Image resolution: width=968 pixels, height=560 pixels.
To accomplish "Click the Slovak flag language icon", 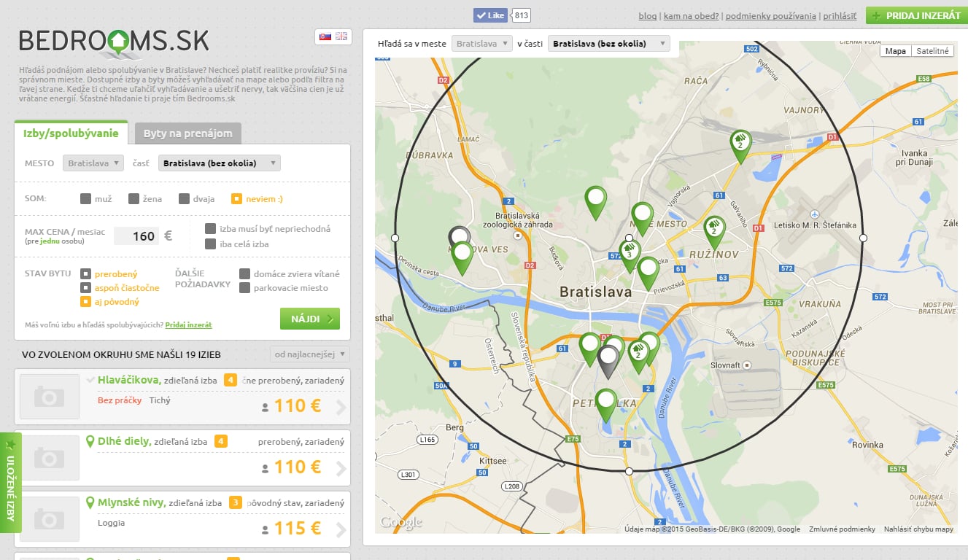I will coord(325,36).
